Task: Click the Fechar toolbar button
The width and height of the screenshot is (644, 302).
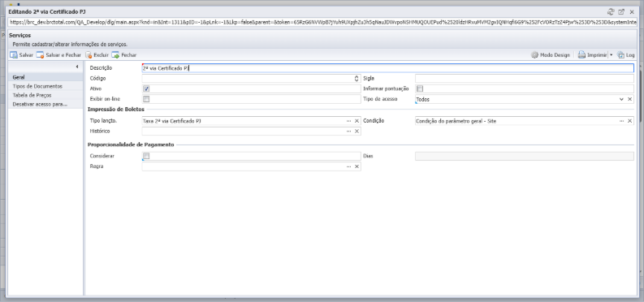Action: click(124, 55)
